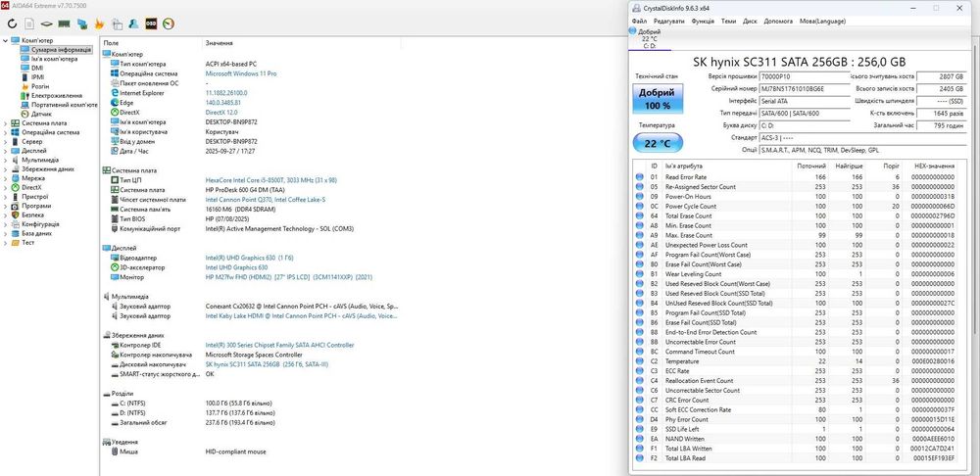Open Диск menu in CrystalDiskInfo
The image size is (980, 476).
(750, 21)
